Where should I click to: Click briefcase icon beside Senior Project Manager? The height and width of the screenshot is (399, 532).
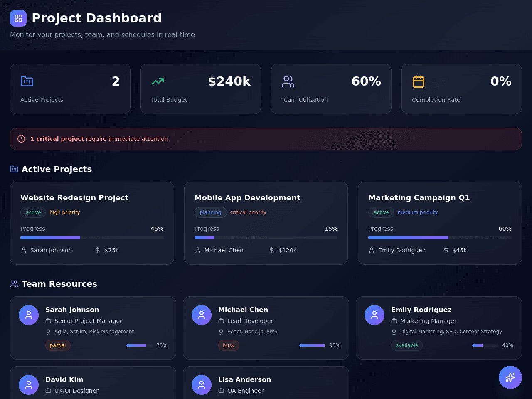[x=48, y=321]
